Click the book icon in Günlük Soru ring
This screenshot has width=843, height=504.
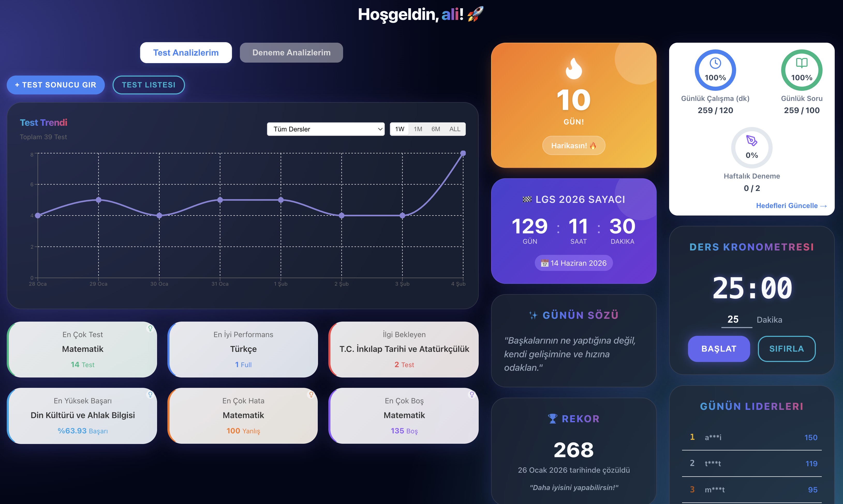click(x=802, y=63)
